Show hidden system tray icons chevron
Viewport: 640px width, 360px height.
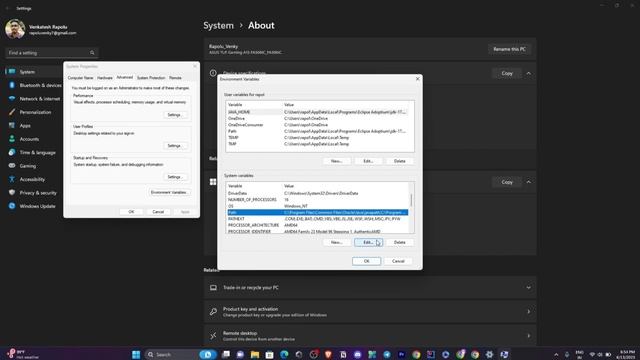pyautogui.click(x=556, y=354)
